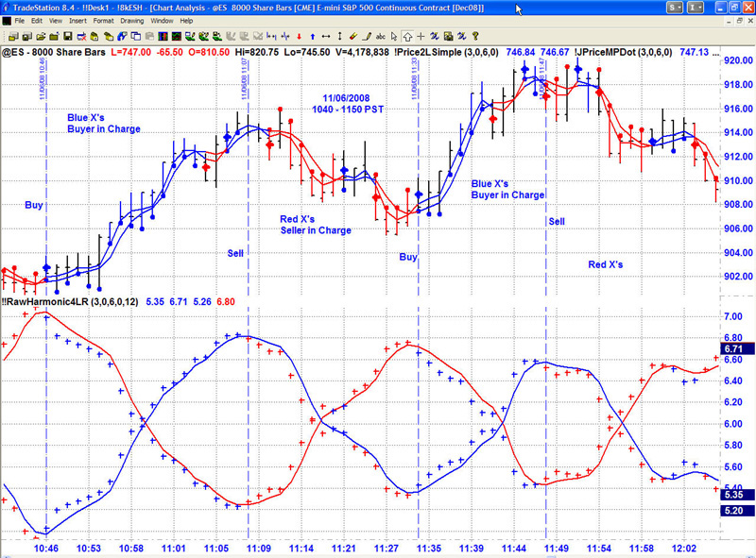This screenshot has height=558, width=756.
Task: Open the View menu
Action: [x=56, y=21]
